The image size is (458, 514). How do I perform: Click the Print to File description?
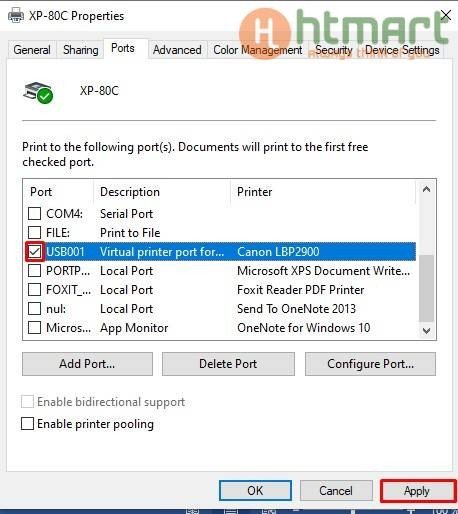(x=130, y=233)
